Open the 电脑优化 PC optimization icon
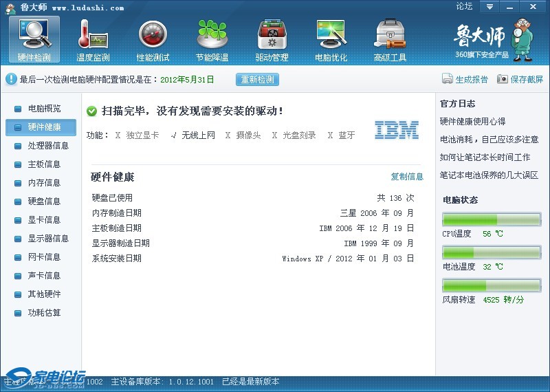550x392 pixels. click(331, 34)
